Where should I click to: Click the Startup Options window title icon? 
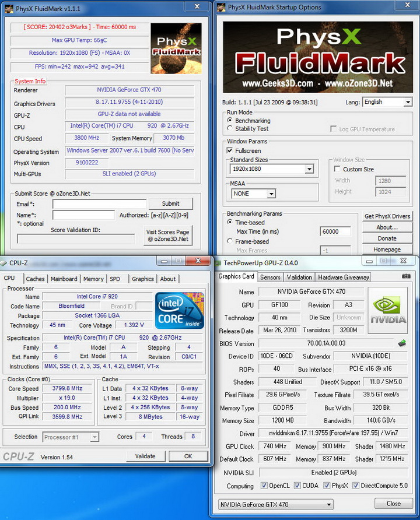(221, 8)
